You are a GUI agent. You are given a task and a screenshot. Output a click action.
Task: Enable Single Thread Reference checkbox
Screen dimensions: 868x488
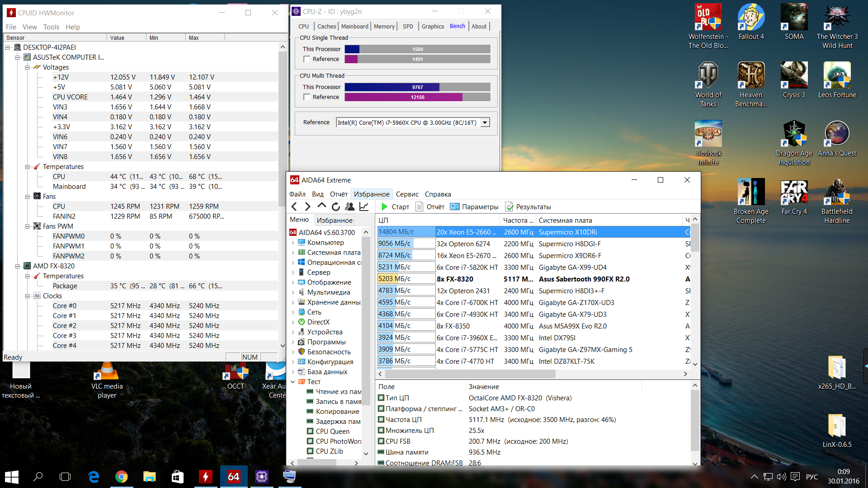point(307,59)
